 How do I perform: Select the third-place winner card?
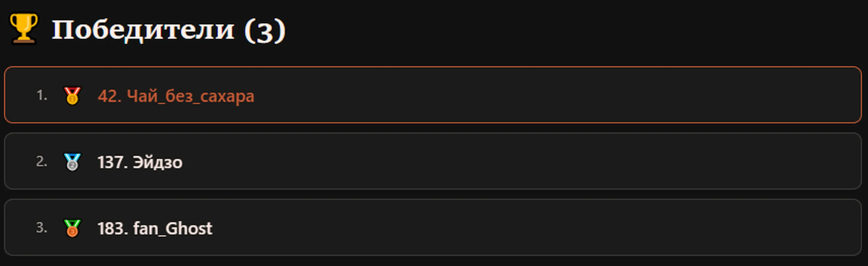point(433,227)
